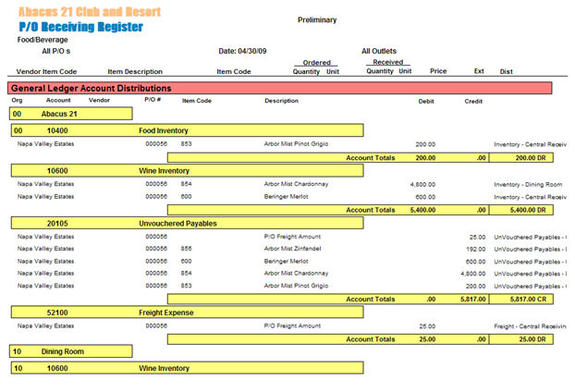The width and height of the screenshot is (575, 392).
Task: Click the Credit column header
Action: point(472,100)
